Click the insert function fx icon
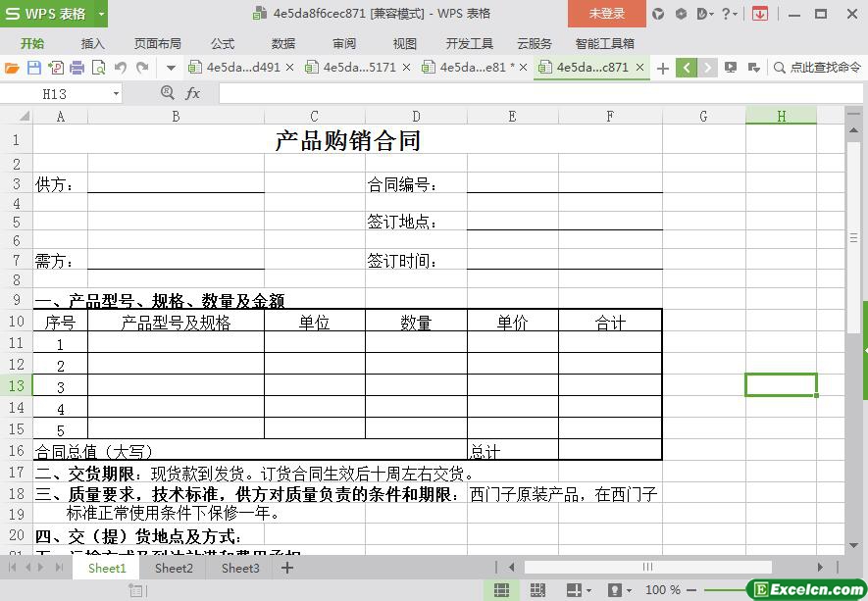The image size is (868, 601). pos(192,93)
